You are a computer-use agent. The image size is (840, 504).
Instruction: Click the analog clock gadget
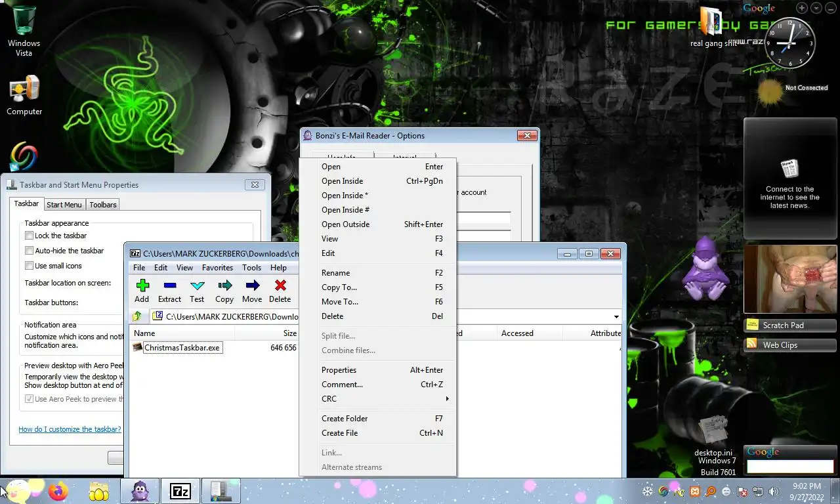tap(789, 43)
